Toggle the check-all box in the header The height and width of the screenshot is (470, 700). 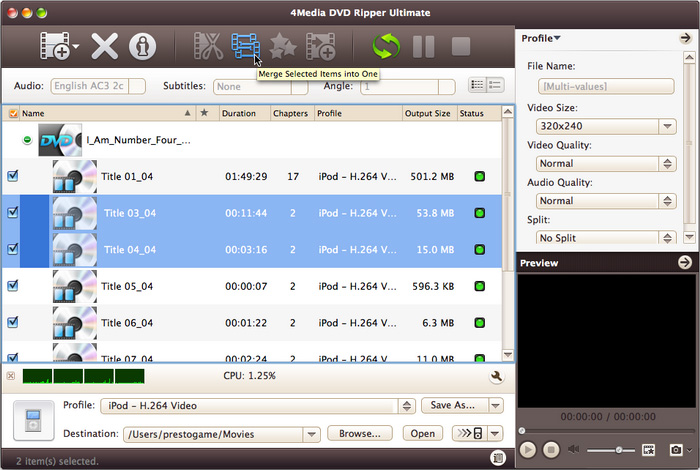point(12,114)
